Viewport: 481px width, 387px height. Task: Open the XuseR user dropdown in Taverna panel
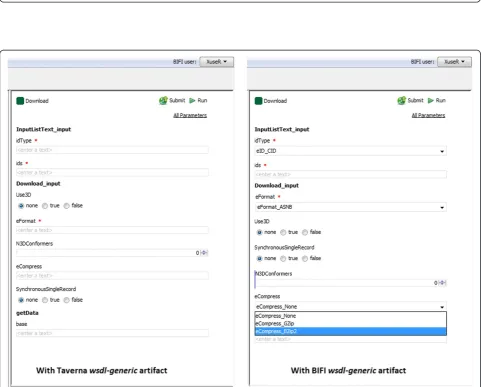pos(216,62)
